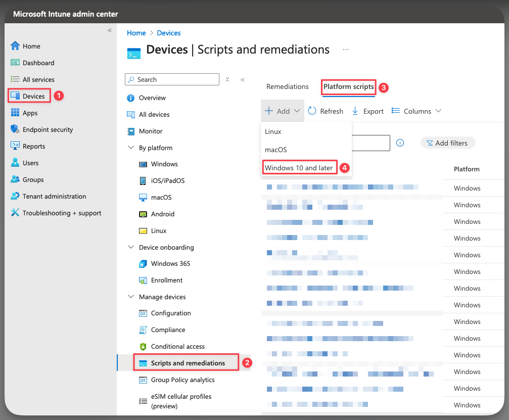Click the Windows 365 cloud icon
Screen dimensions: 509x420
[143, 264]
